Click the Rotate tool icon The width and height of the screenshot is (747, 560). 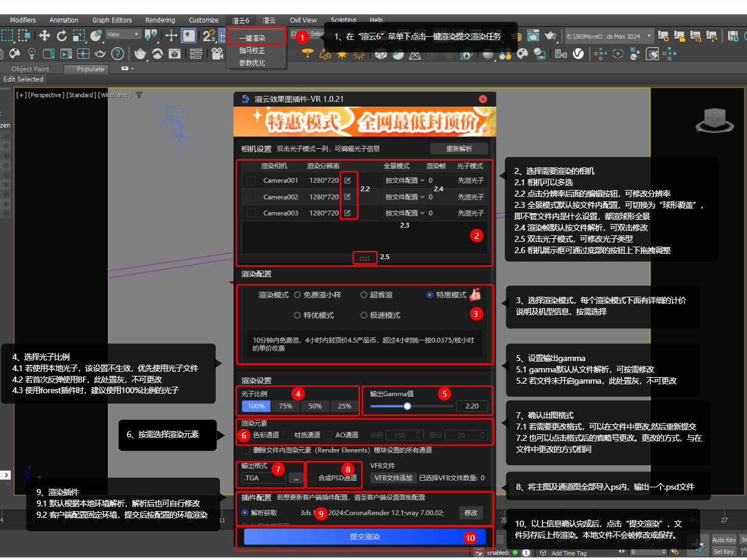pyautogui.click(x=61, y=36)
